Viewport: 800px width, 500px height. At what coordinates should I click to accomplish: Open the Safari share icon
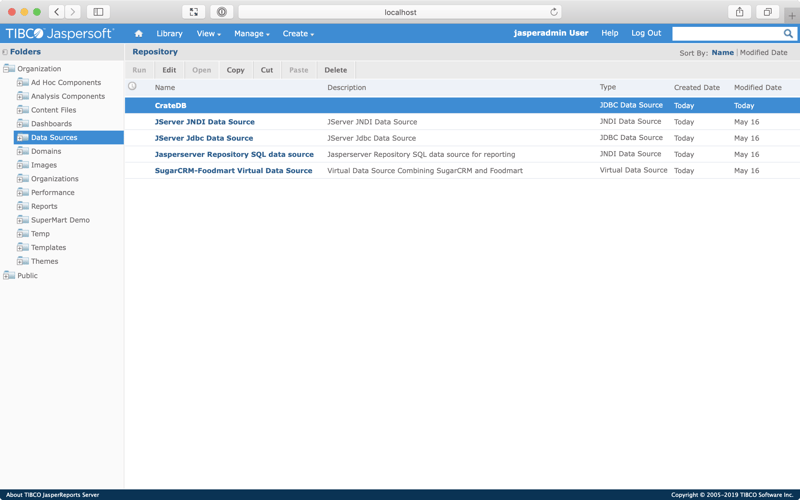coord(739,12)
